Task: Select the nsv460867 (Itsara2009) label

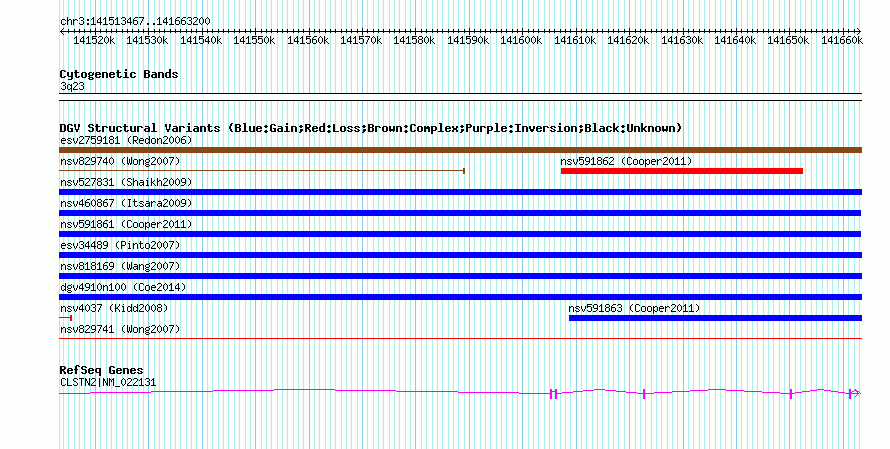Action: [x=126, y=203]
